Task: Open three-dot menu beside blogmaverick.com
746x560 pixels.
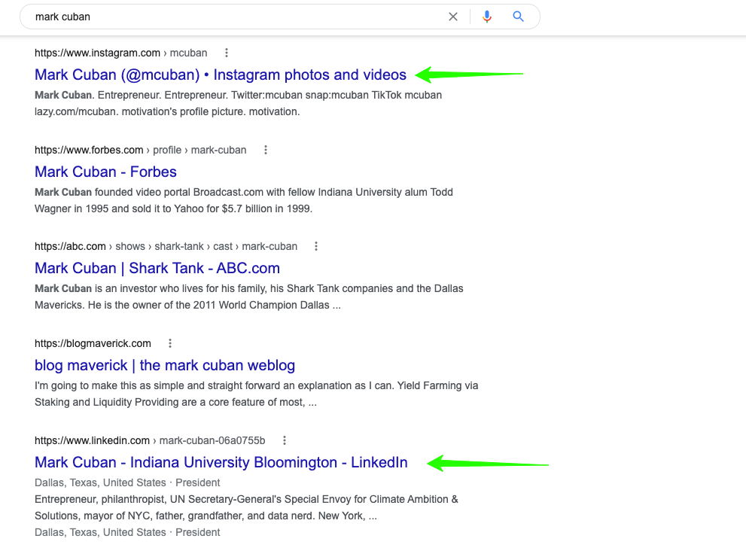Action: (170, 343)
